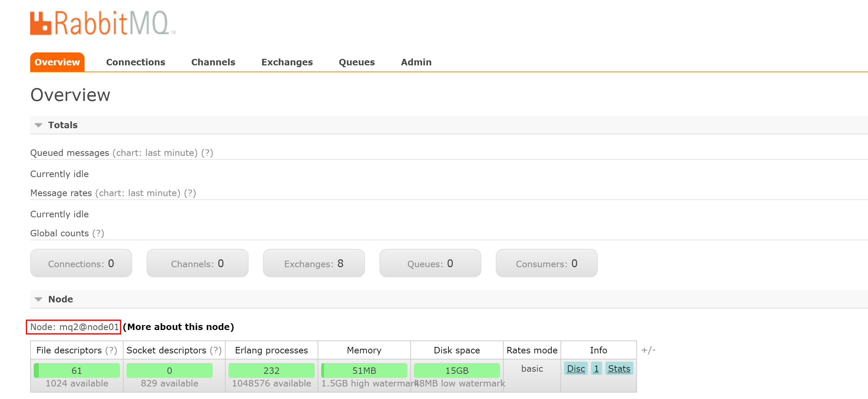This screenshot has height=399, width=868.
Task: Open Message rates chart range selector
Action: tap(138, 193)
